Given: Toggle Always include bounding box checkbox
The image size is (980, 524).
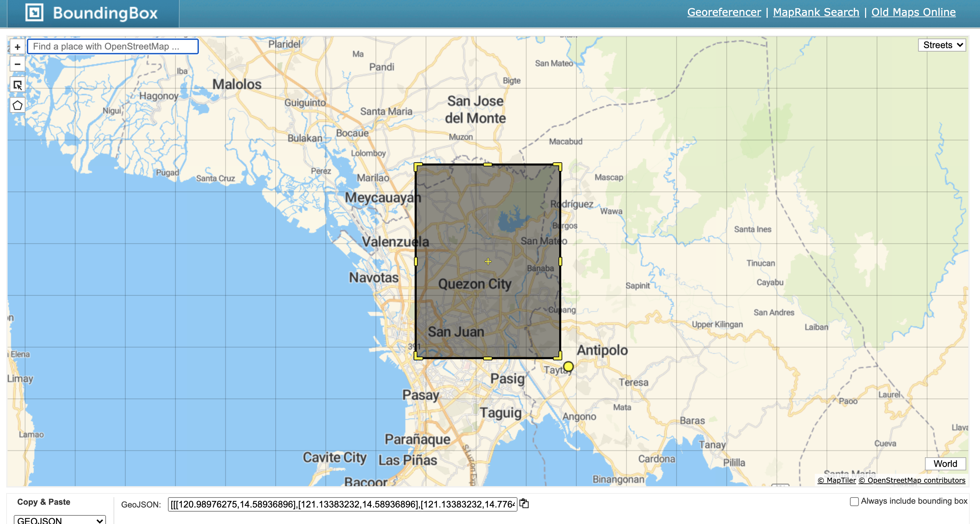Looking at the screenshot, I should pyautogui.click(x=854, y=502).
